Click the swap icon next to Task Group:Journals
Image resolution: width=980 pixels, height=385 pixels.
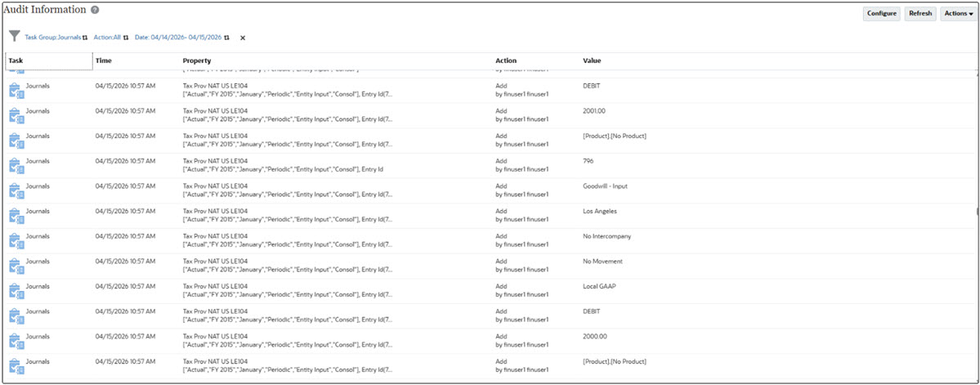pos(85,38)
